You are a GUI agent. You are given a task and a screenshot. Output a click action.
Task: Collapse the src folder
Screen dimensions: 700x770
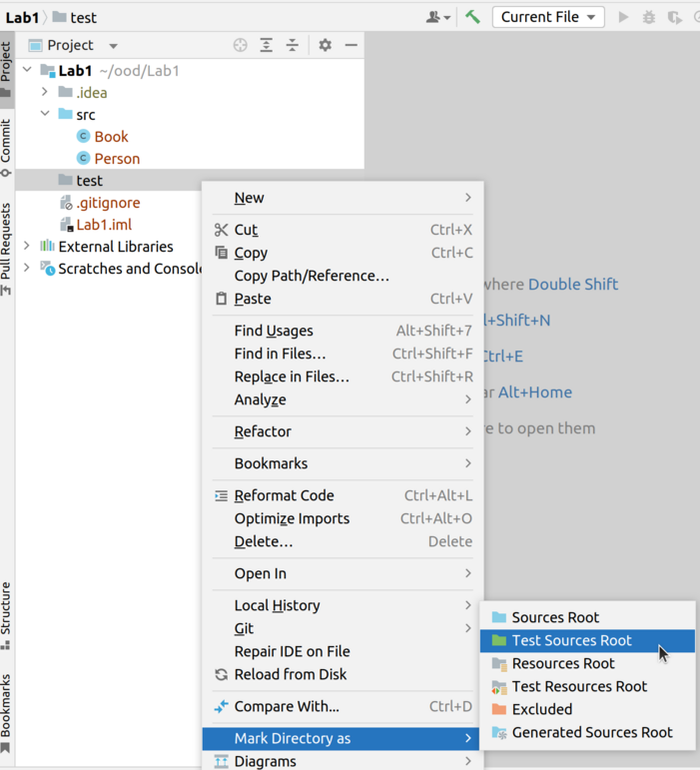tap(45, 115)
